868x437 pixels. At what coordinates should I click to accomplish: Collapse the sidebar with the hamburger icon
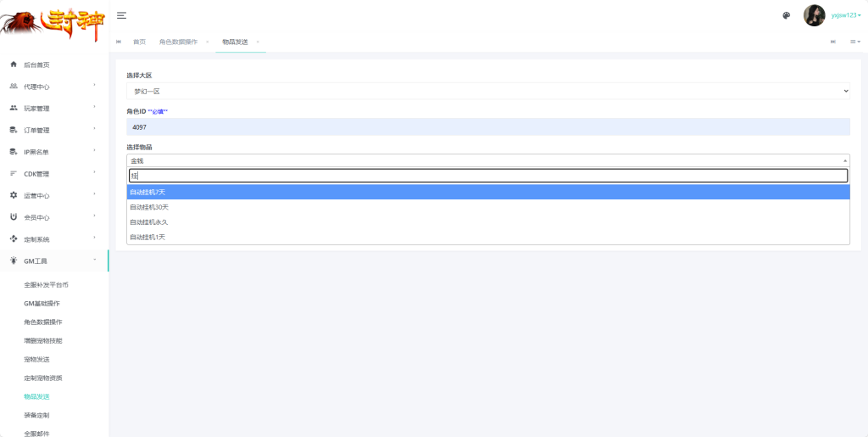122,15
